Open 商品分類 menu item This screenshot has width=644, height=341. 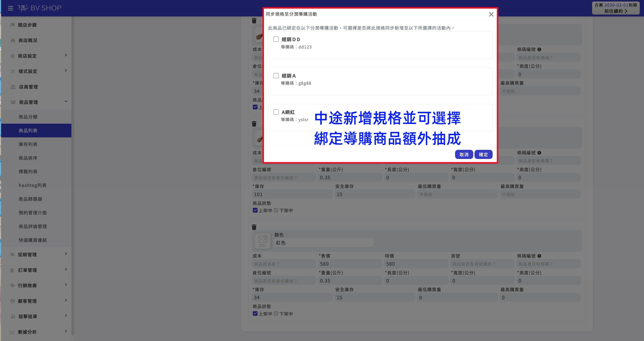[x=36, y=117]
